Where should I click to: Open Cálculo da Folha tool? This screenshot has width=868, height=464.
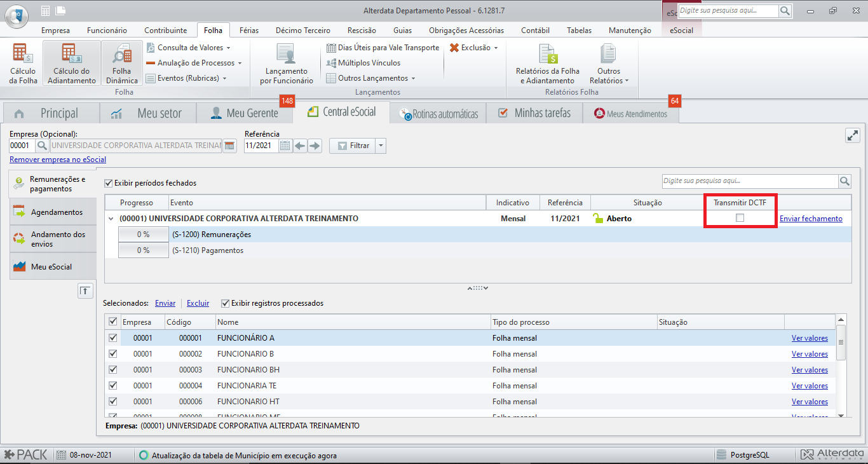point(22,64)
